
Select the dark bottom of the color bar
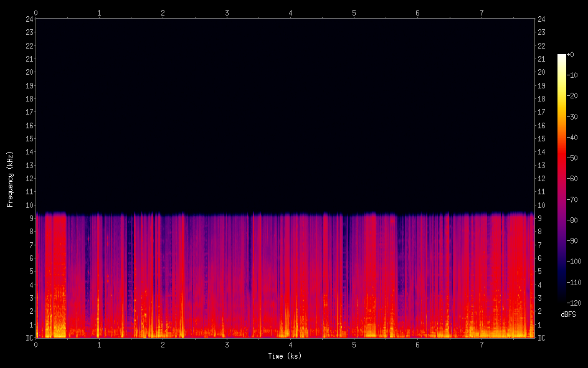(x=562, y=299)
